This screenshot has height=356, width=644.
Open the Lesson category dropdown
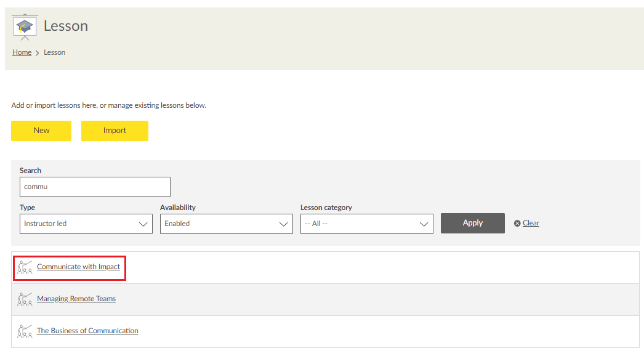(x=366, y=224)
